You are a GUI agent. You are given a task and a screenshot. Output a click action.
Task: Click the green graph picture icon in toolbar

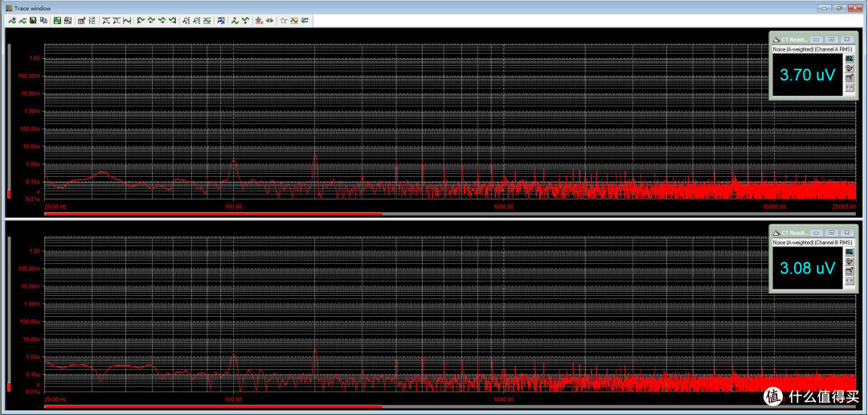[x=58, y=21]
